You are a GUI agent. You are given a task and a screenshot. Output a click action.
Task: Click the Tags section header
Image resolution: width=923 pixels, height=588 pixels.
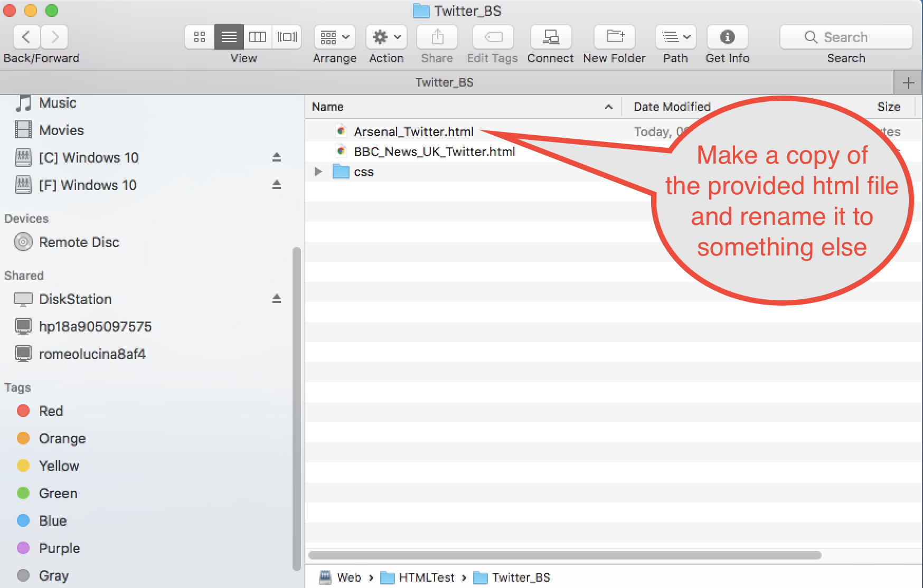tap(17, 387)
